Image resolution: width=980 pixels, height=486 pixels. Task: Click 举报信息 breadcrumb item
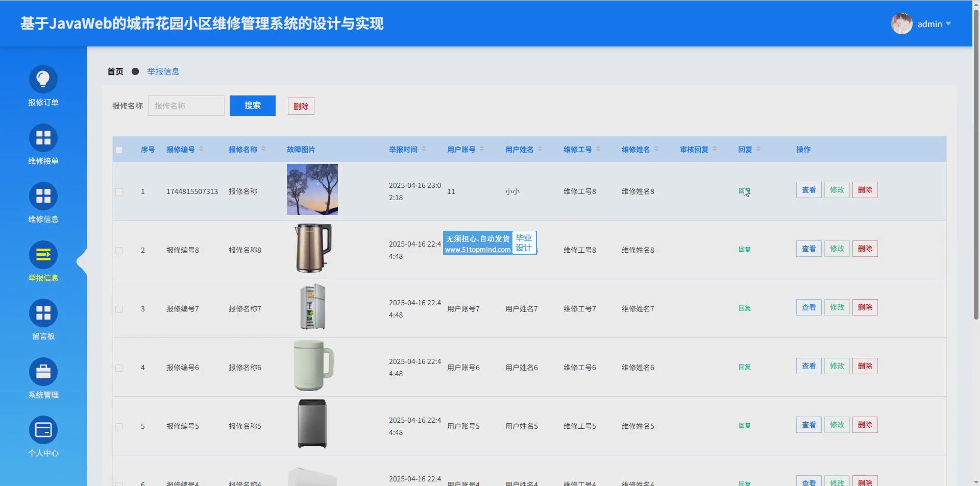(163, 71)
